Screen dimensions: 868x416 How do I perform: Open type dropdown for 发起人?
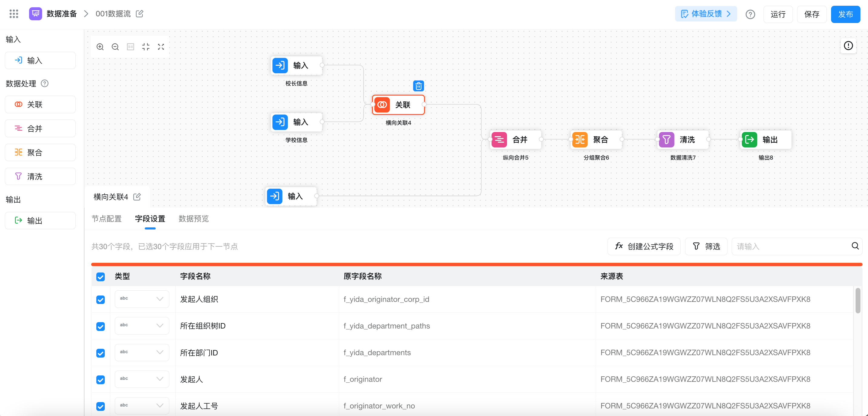[x=142, y=379]
